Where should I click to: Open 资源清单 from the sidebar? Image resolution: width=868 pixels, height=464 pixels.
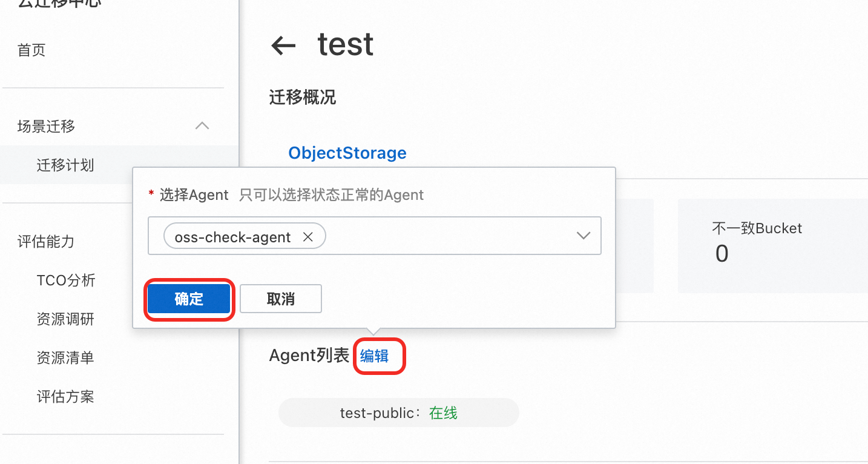click(x=65, y=358)
